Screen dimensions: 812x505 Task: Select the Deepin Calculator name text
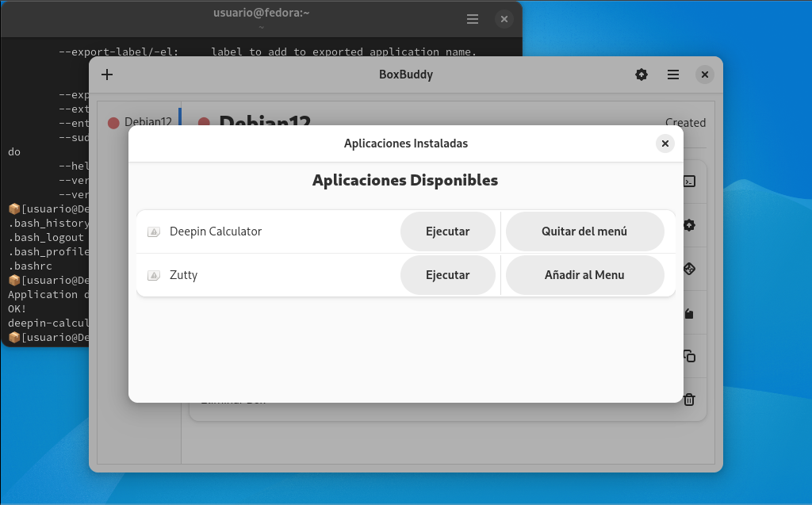(x=216, y=231)
